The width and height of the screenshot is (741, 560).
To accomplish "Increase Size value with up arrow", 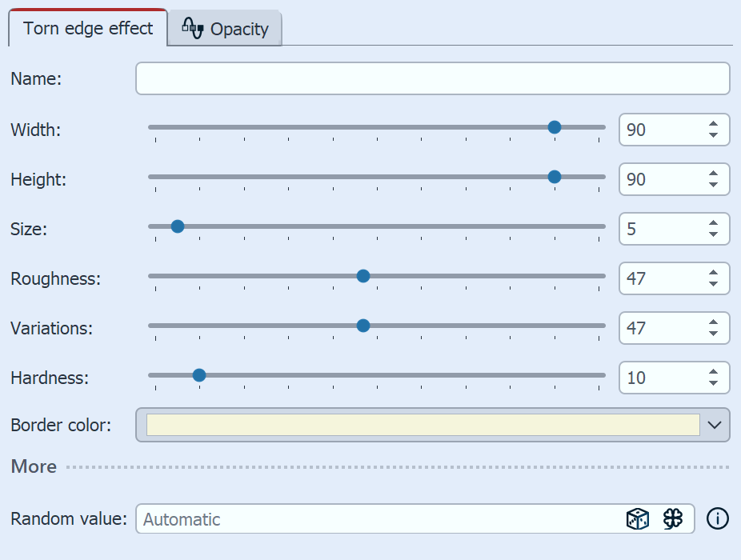I will [713, 223].
